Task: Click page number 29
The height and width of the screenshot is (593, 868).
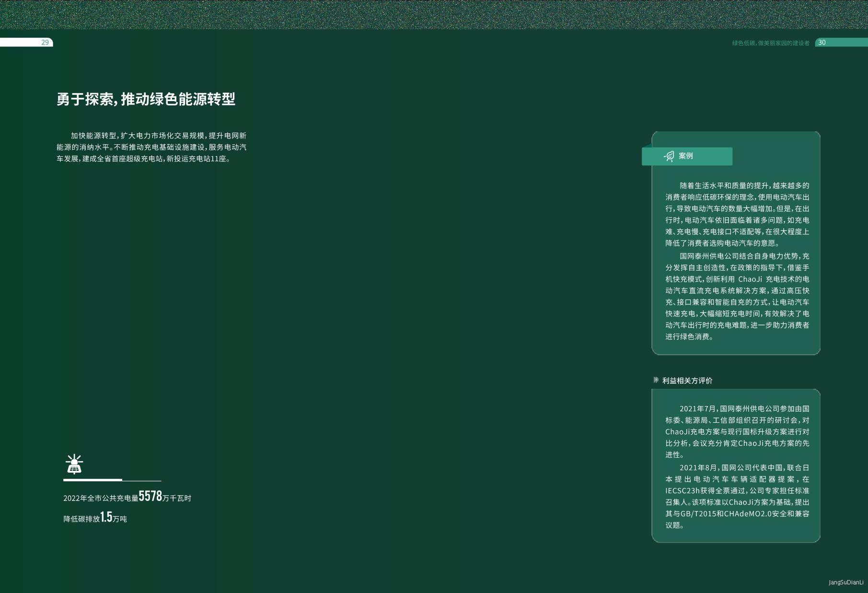Action: point(45,43)
